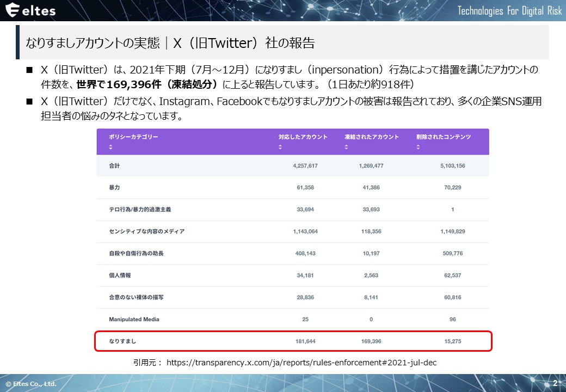Screen dimensions: 566x392
Task: Click the 削除されたコンテンツ header label
Action: pyautogui.click(x=444, y=137)
